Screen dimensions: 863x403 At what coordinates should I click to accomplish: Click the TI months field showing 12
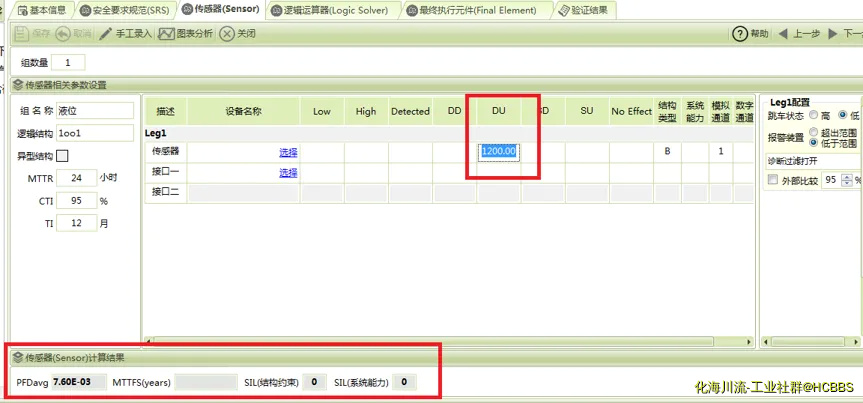(x=77, y=223)
